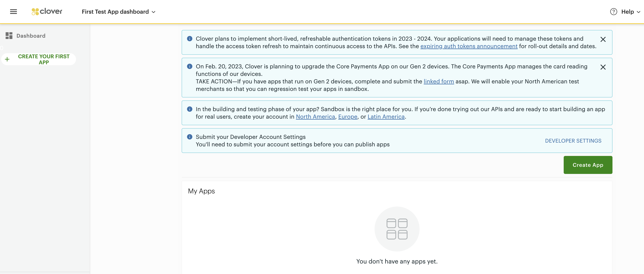
Task: Click Create Your First App sidebar item
Action: [44, 59]
